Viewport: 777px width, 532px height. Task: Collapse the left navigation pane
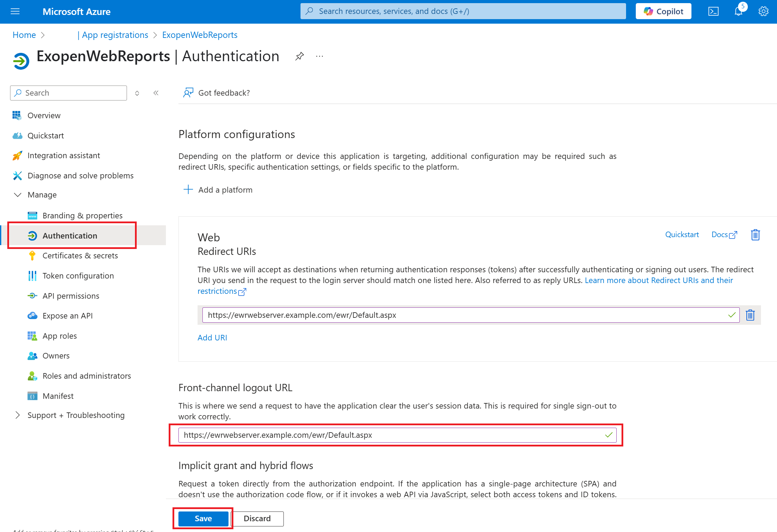click(156, 93)
